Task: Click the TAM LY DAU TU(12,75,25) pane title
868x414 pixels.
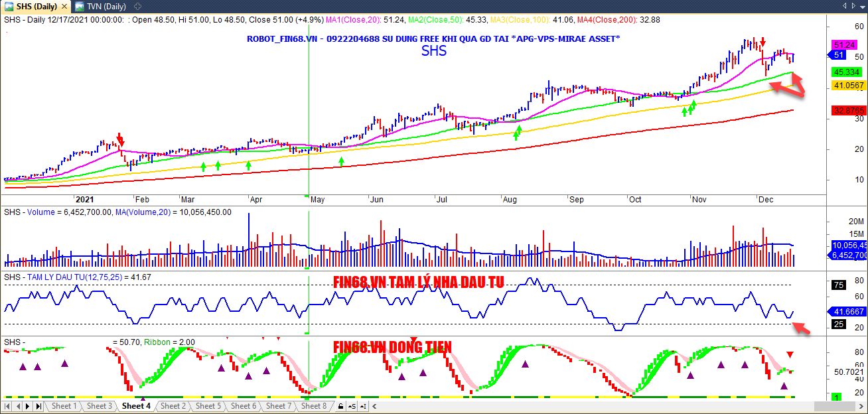Action: pos(78,277)
